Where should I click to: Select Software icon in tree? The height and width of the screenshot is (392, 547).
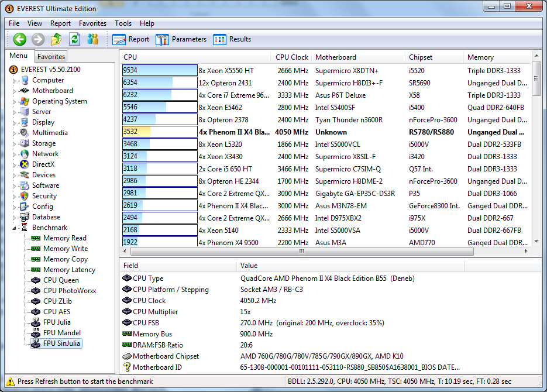(25, 185)
